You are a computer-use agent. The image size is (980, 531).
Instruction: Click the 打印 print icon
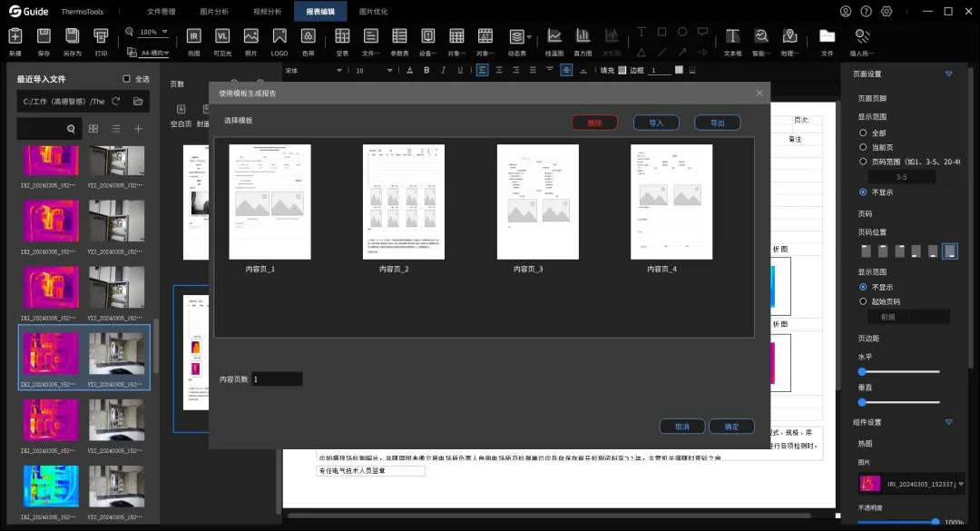pyautogui.click(x=101, y=41)
